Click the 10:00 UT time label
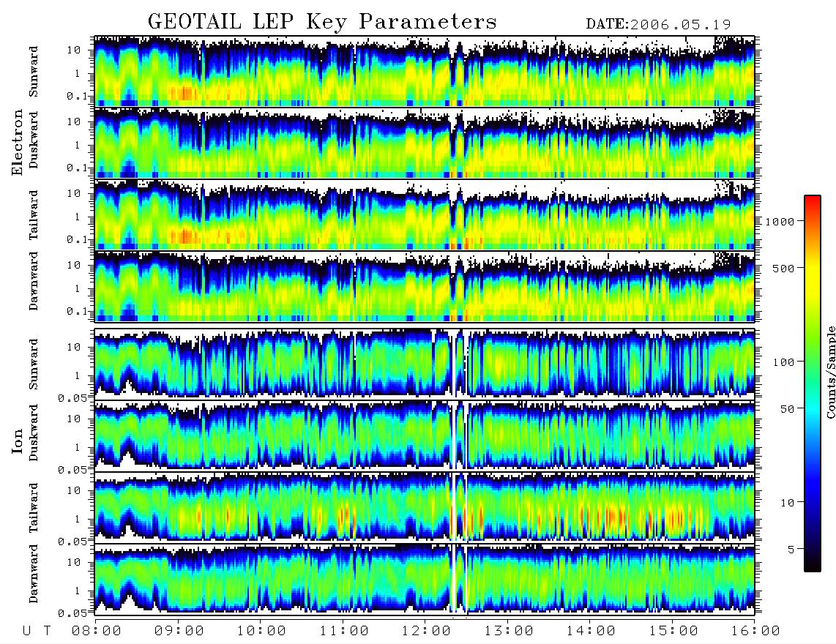This screenshot has width=836, height=644. coord(262,631)
